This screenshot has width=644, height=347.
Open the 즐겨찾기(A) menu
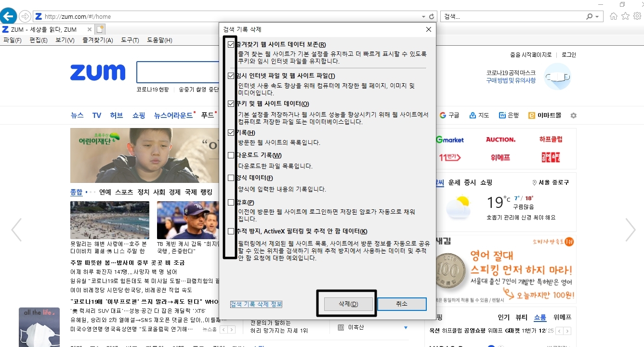point(98,40)
